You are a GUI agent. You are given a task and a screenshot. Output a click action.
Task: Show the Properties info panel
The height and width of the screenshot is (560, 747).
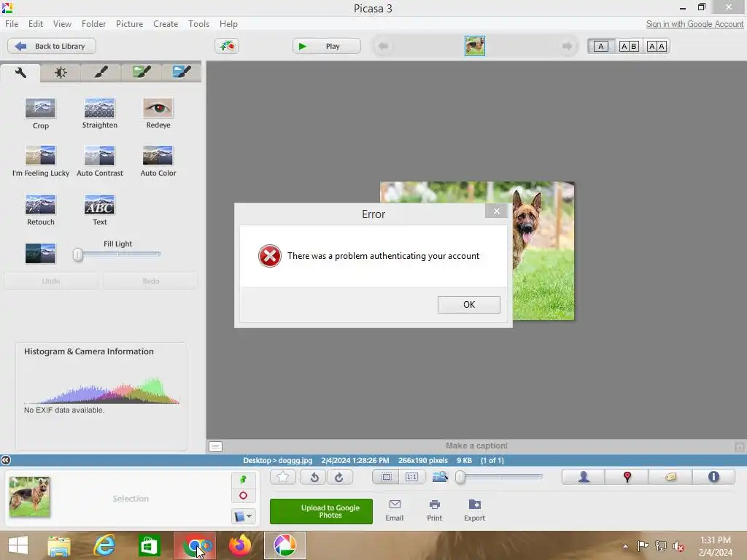click(713, 477)
